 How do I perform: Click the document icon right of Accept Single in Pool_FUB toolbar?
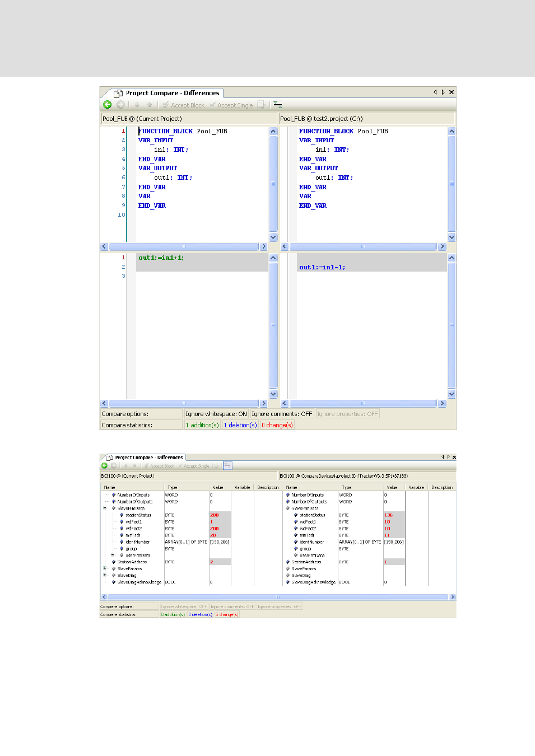tap(261, 105)
